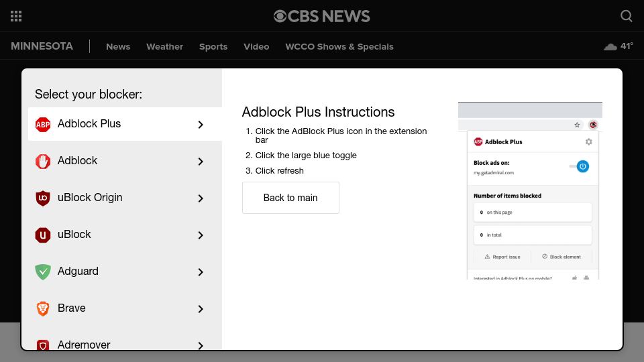
Task: Select the Adremover blocker label
Action: (x=84, y=345)
